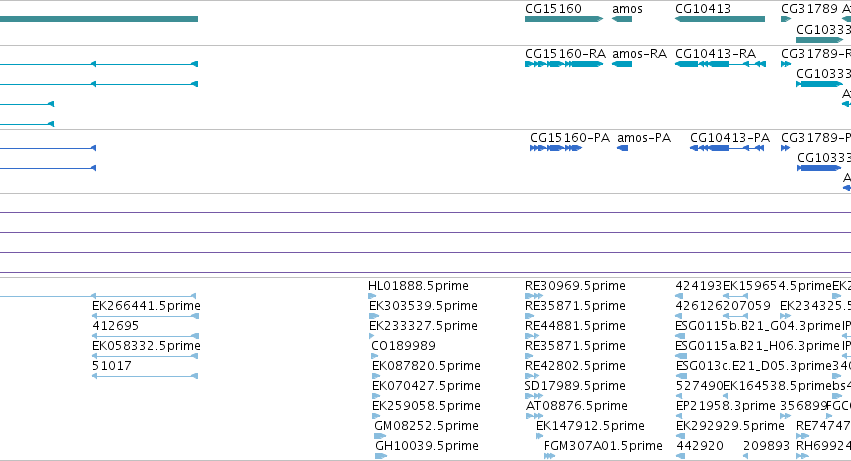This screenshot has width=851, height=461.
Task: Open the amos-RA transcript label
Action: [x=639, y=54]
